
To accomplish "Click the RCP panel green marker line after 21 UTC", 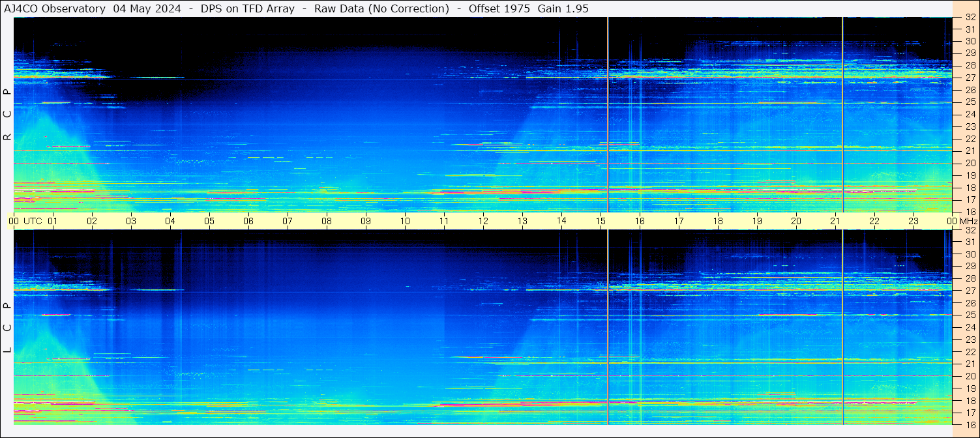I will (x=842, y=114).
